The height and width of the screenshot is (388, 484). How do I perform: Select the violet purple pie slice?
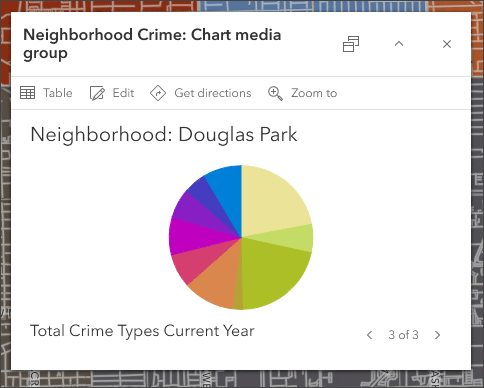click(x=195, y=213)
